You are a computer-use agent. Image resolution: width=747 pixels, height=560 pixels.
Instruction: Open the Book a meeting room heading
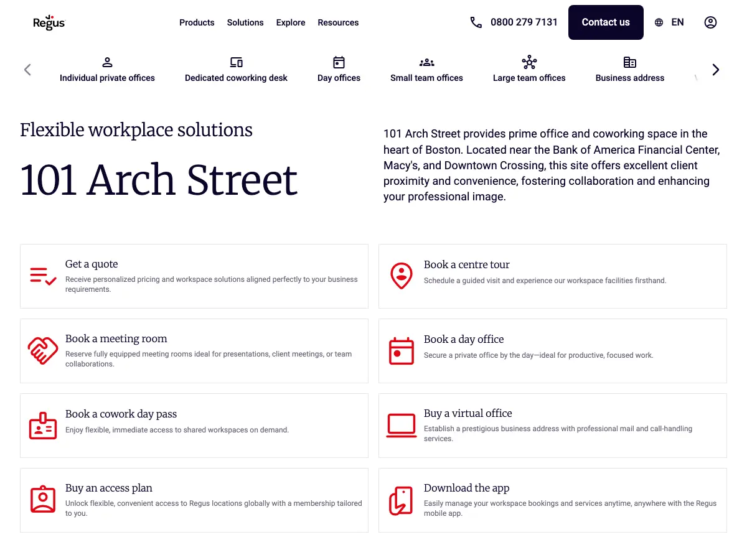pos(116,338)
